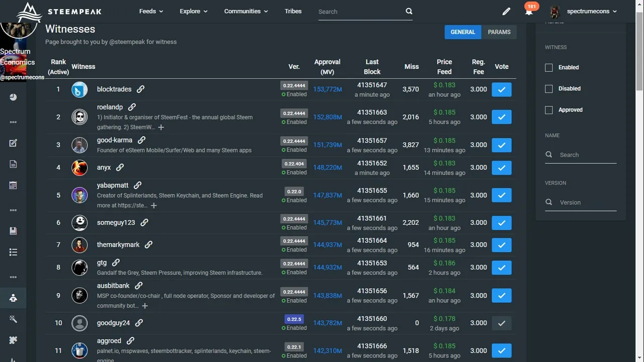Click the third sidebar ellipsis group
644x362 pixels.
tap(13, 277)
